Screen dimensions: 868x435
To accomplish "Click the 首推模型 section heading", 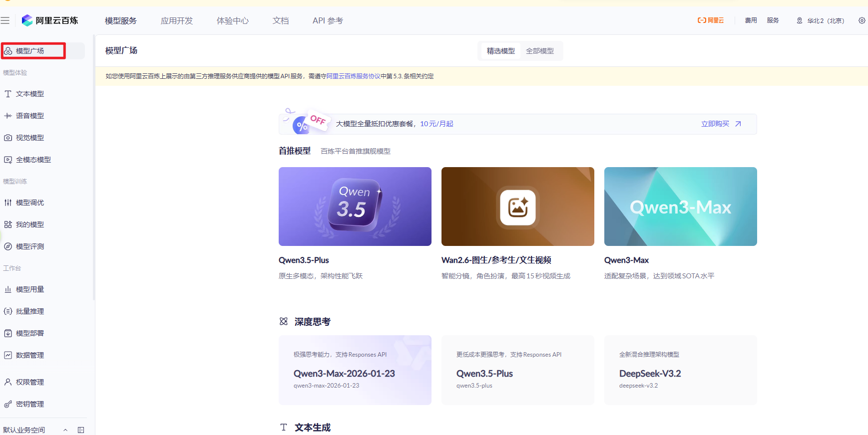I will coord(295,151).
